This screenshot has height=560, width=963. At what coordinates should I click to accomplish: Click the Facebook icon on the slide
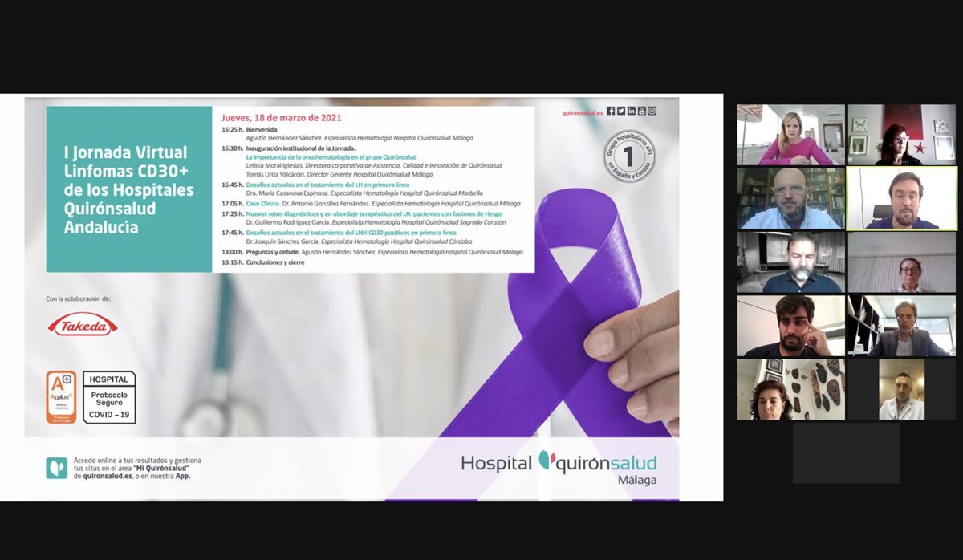coord(611,111)
